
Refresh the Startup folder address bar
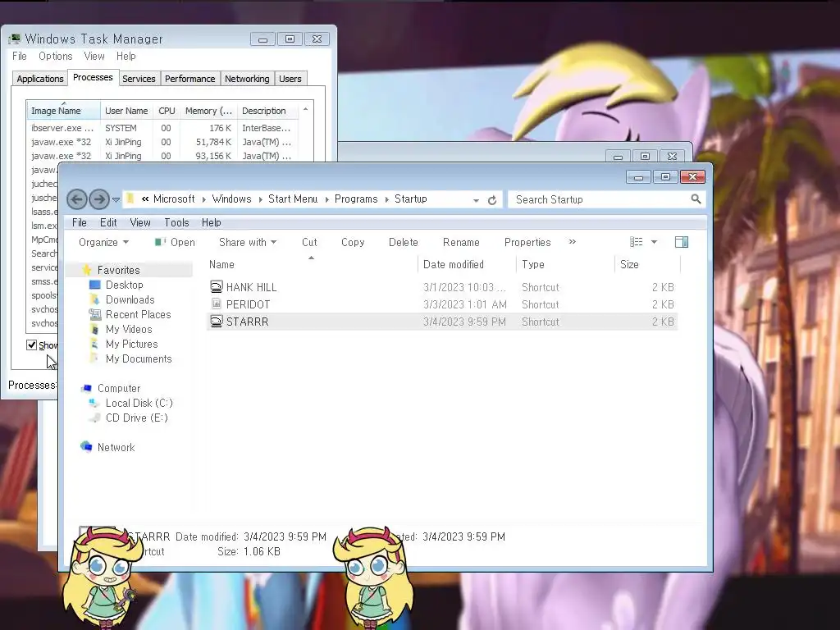[492, 200]
